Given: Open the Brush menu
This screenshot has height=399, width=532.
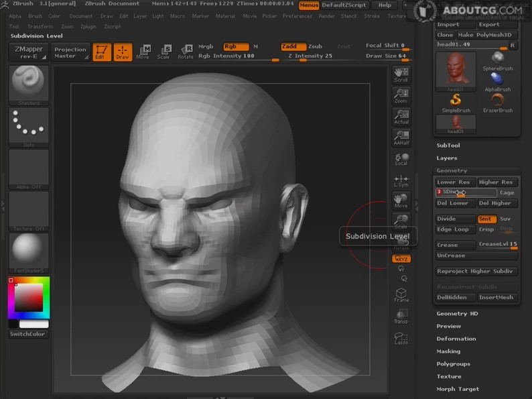Looking at the screenshot, I should tap(35, 16).
